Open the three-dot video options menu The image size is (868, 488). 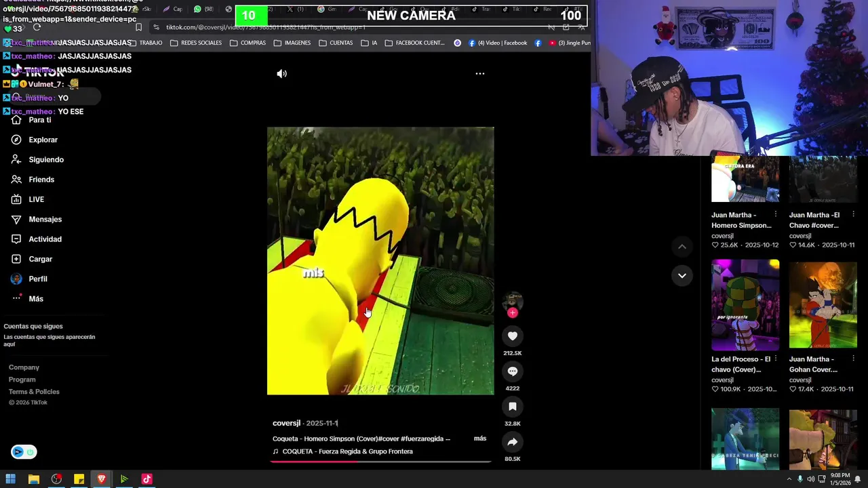coord(479,73)
